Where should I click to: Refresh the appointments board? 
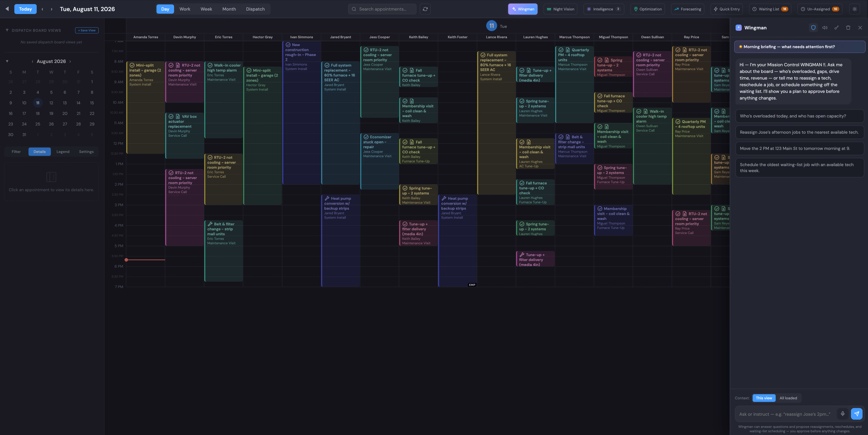click(425, 9)
